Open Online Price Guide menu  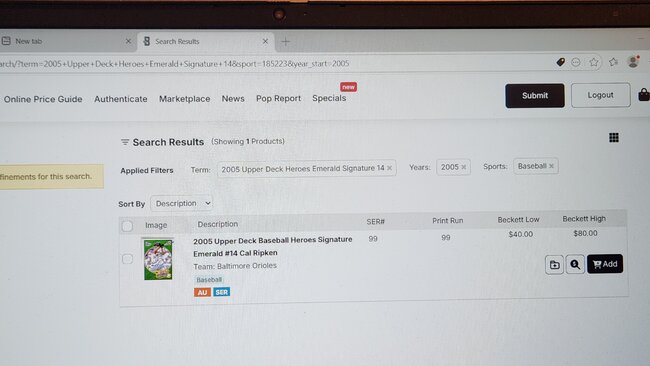tap(43, 99)
